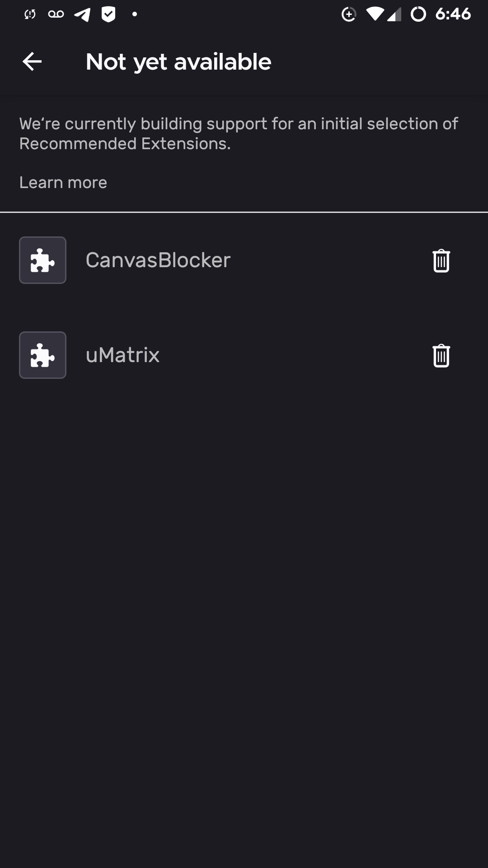Tap the "Not yet available" title

178,62
